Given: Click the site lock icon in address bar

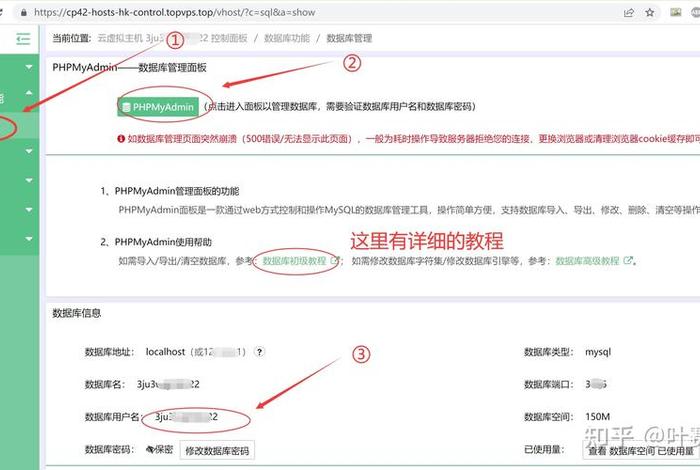Looking at the screenshot, I should (x=24, y=12).
